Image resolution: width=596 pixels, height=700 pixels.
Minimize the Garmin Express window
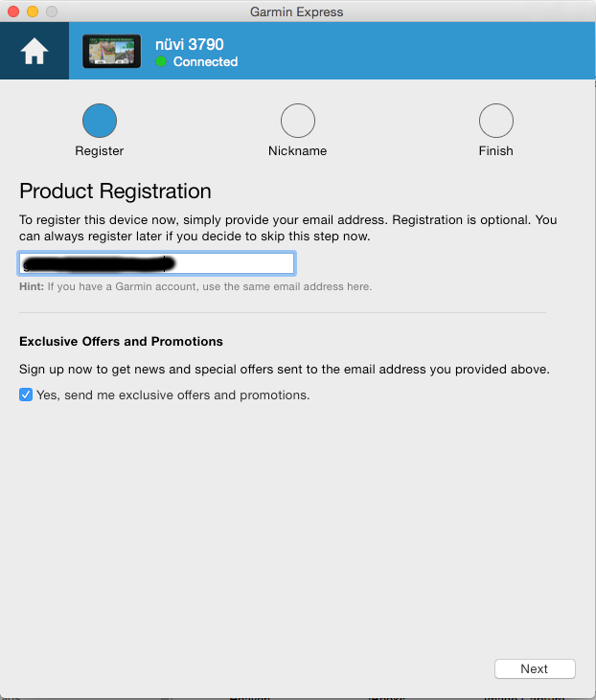(33, 11)
